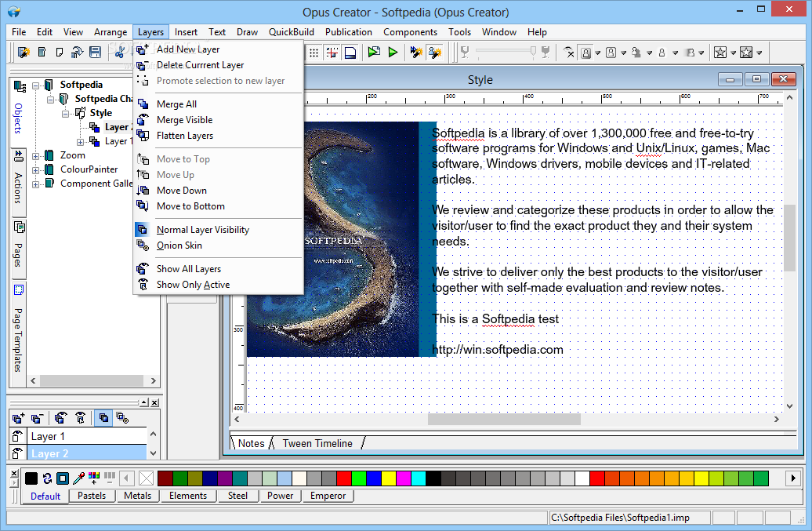Click the scissors cut icon
Screen dimensions: 812x531
pyautogui.click(x=120, y=53)
